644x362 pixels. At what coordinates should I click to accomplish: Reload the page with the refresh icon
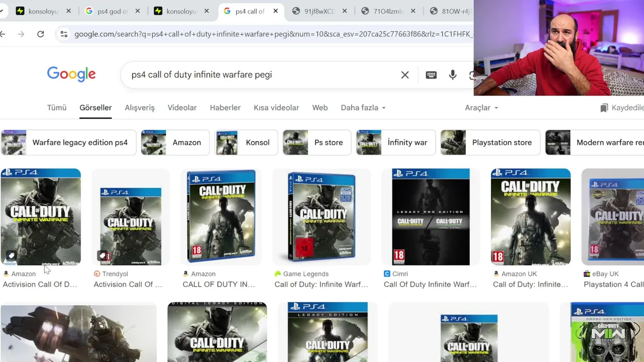click(x=41, y=34)
